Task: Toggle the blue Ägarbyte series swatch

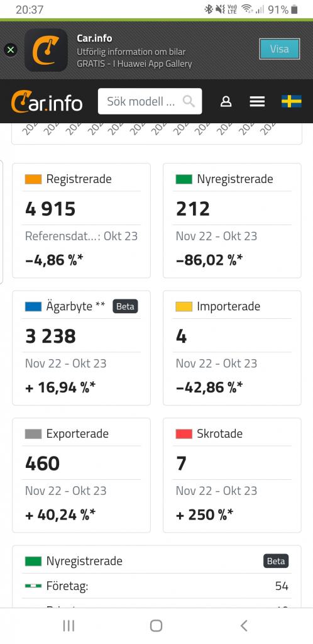Action: point(33,306)
